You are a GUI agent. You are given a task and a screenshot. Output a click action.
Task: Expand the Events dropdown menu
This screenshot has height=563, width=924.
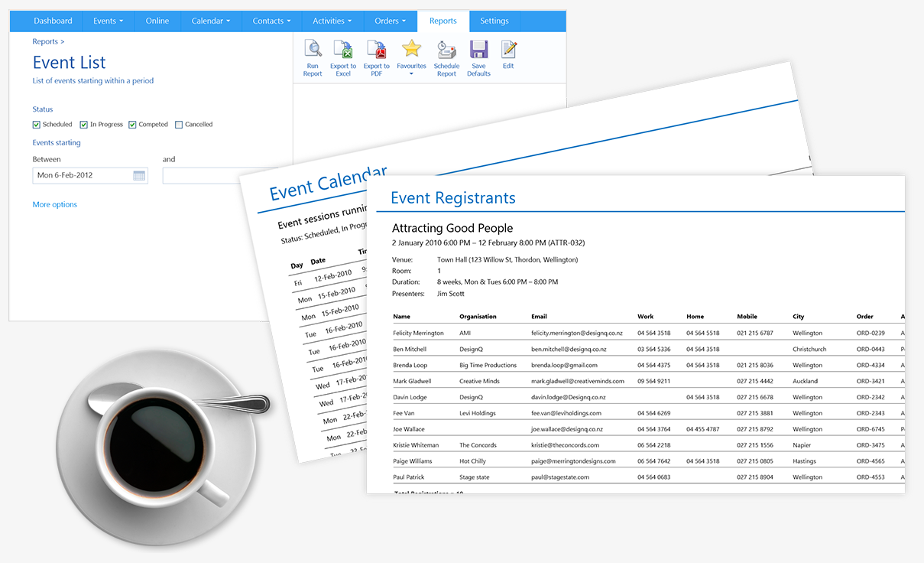(109, 21)
